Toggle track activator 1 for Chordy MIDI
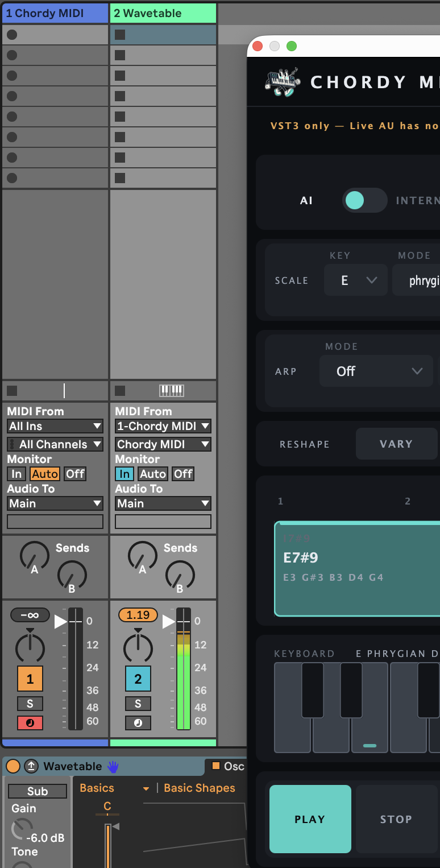Screen dimensions: 440x868 [30, 679]
